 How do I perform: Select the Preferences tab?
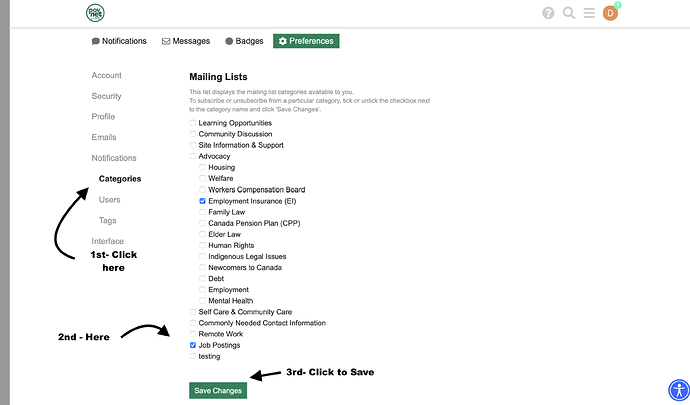pos(306,41)
